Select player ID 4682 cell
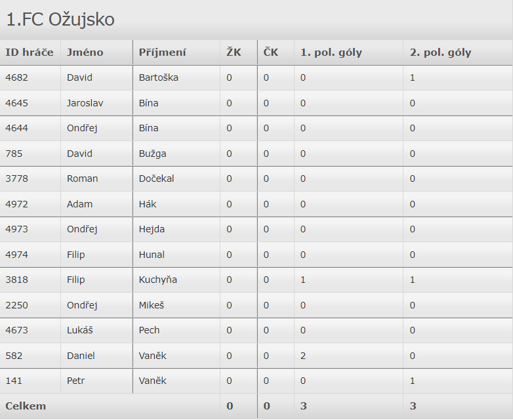The height and width of the screenshot is (420, 513). [17, 77]
